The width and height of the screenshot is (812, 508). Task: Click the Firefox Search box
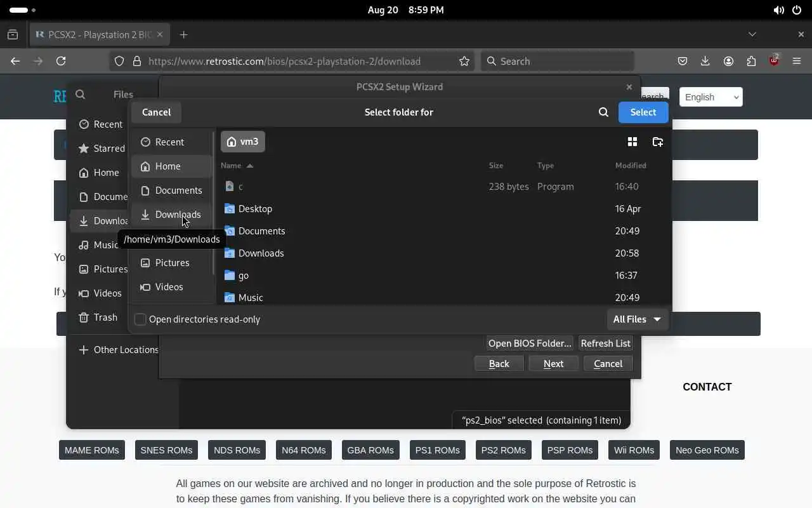(558, 61)
